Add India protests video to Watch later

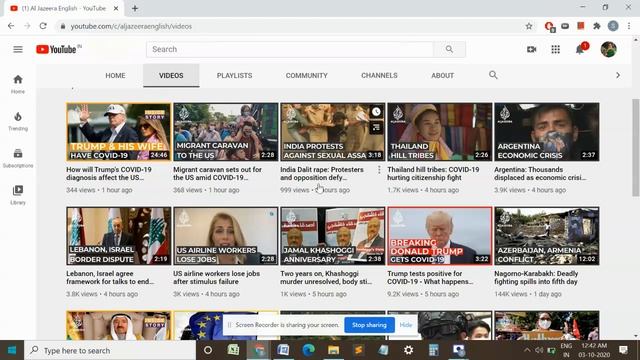[376, 112]
